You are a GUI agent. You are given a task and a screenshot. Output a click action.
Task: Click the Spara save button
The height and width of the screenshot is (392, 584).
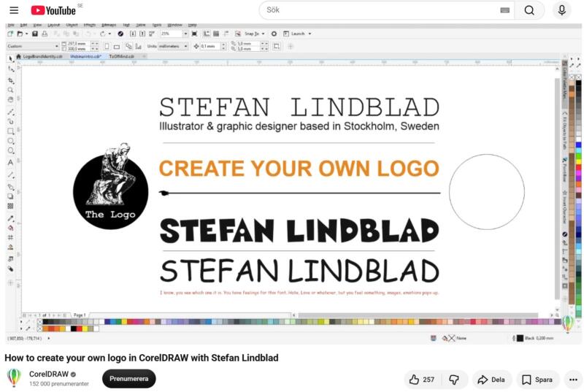click(537, 380)
